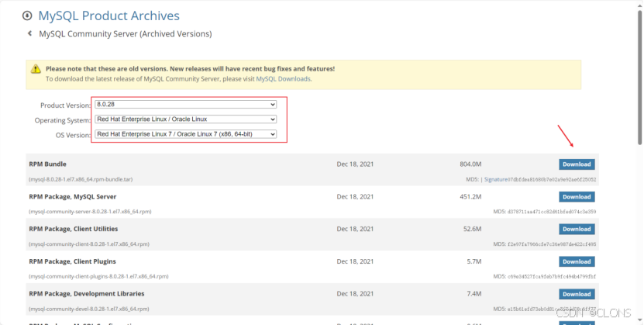
Task: Click the 804.0M size of RPM Bundle
Action: click(470, 164)
